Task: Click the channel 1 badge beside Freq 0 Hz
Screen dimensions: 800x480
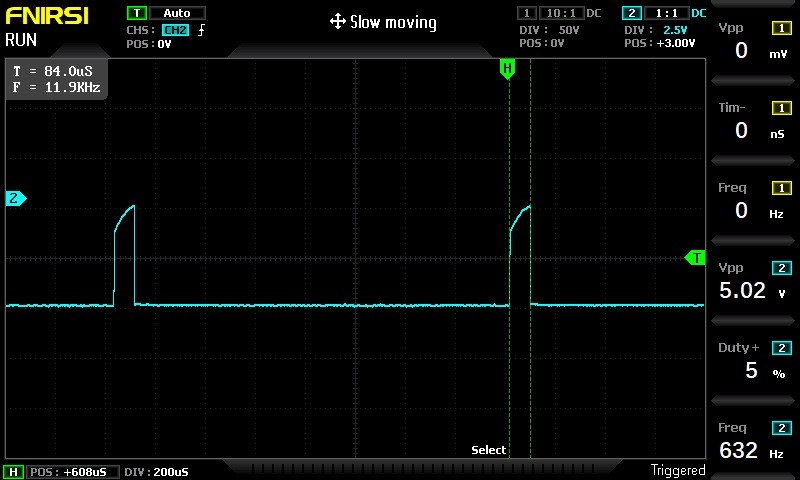Action: coord(782,188)
